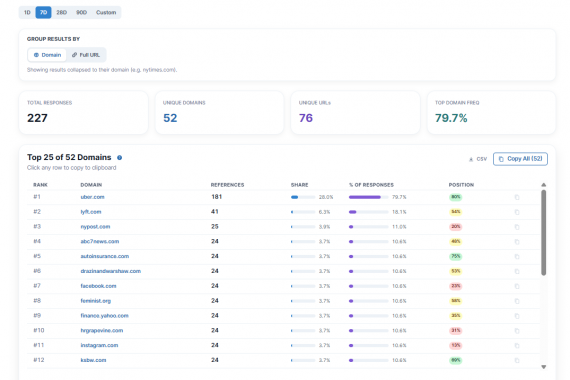Click the Domain column header
570x380 pixels.
(x=91, y=185)
